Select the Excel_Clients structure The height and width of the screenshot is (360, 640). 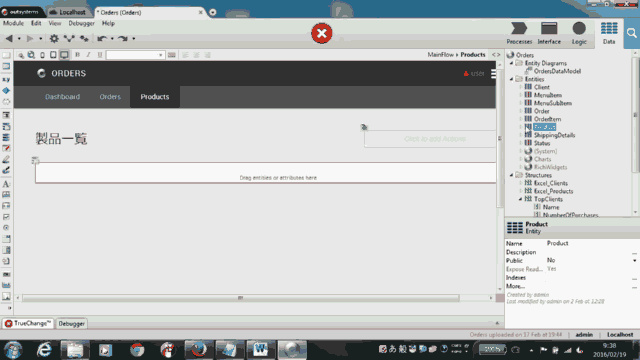551,183
